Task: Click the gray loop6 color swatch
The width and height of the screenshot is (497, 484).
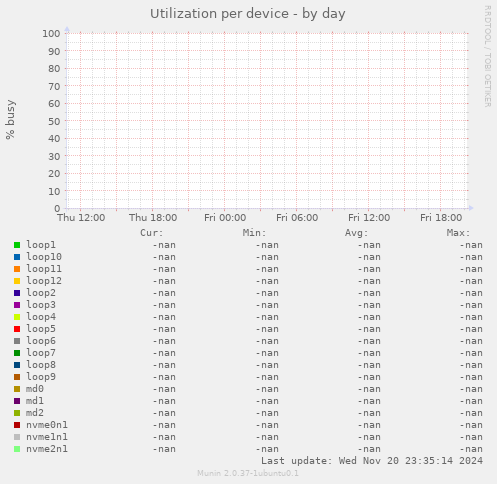Action: pos(17,341)
